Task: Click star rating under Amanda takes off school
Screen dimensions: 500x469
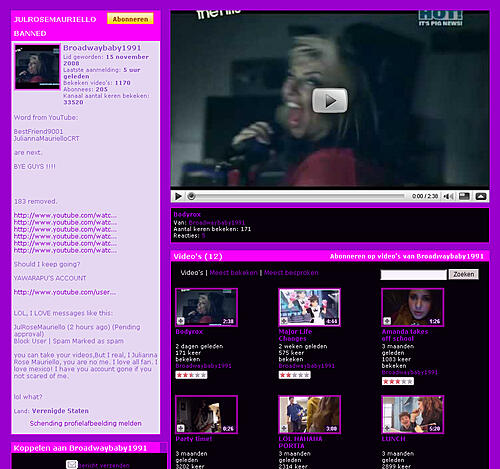Action: pos(398,381)
